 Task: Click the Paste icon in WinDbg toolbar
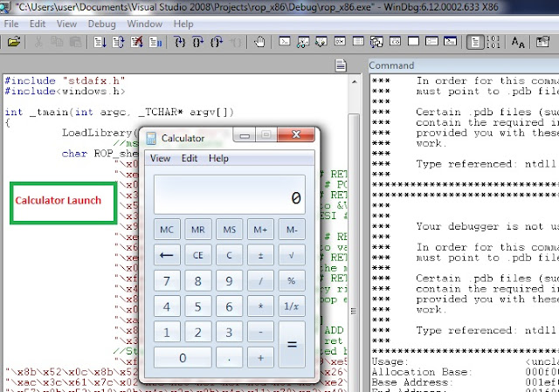pyautogui.click(x=75, y=42)
